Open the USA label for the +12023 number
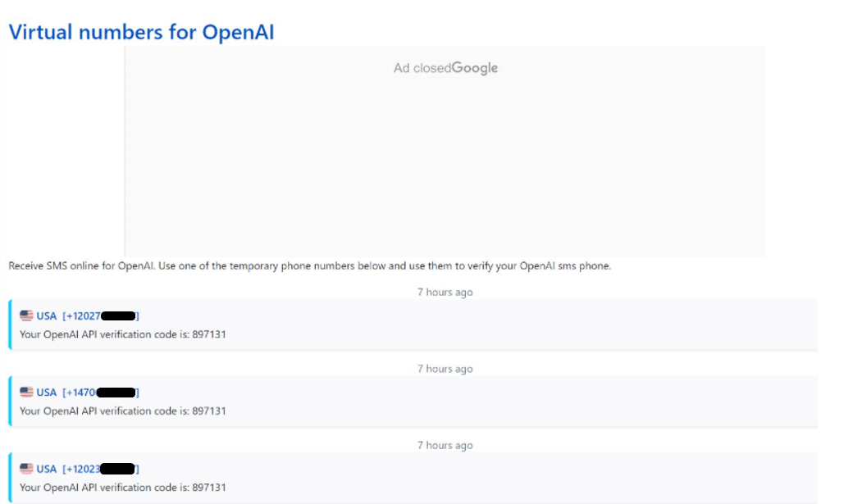 click(47, 469)
